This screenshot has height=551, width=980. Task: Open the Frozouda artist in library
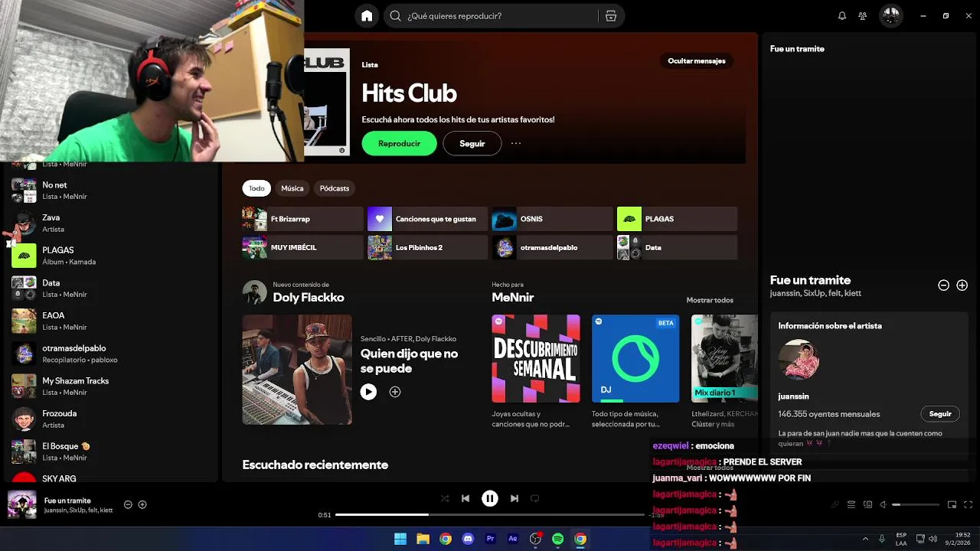[x=111, y=419]
